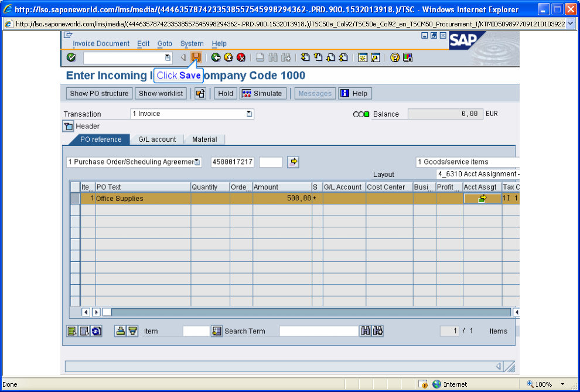Click the Header expand icon
This screenshot has width=580, height=392.
point(68,127)
